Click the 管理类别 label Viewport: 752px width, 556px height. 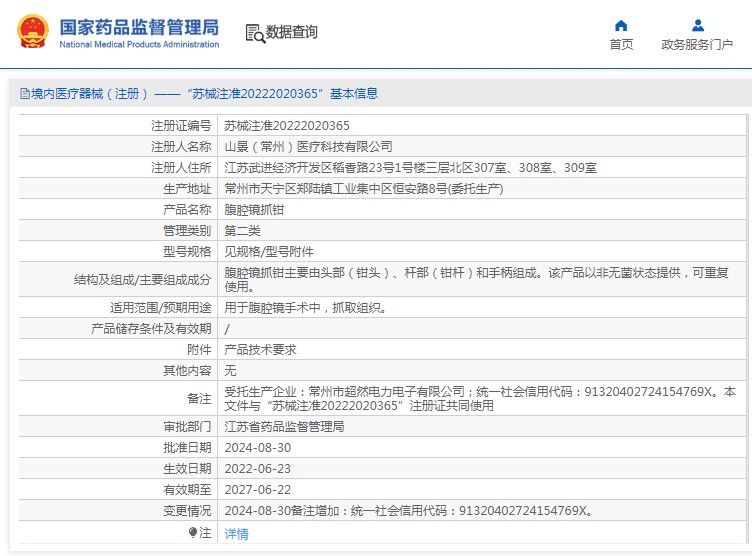[187, 231]
